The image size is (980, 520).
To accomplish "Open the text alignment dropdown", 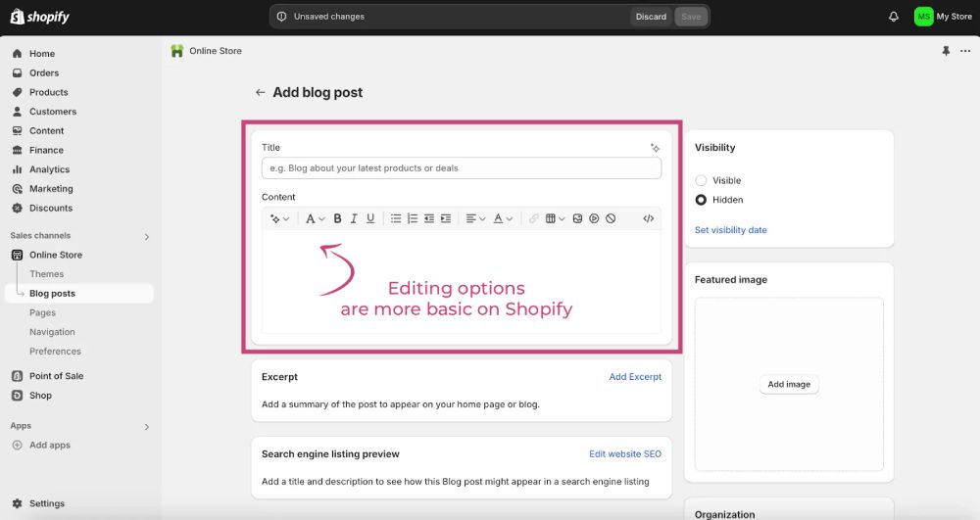I will tap(475, 219).
